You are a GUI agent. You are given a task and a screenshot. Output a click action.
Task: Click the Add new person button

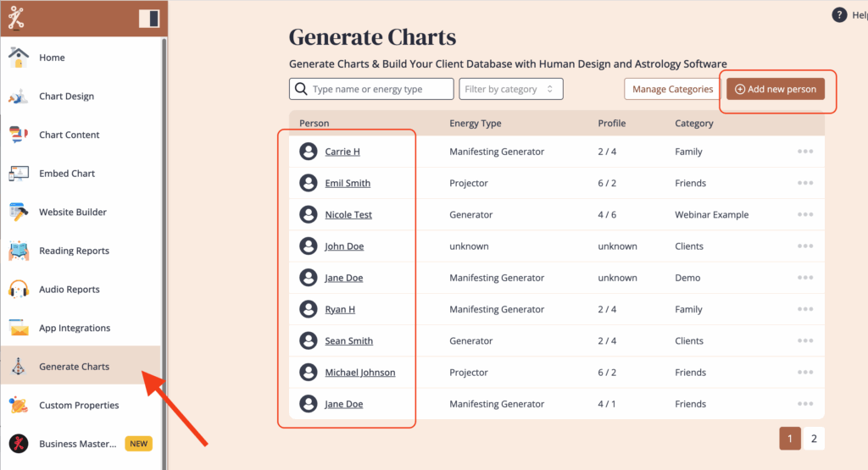click(775, 89)
